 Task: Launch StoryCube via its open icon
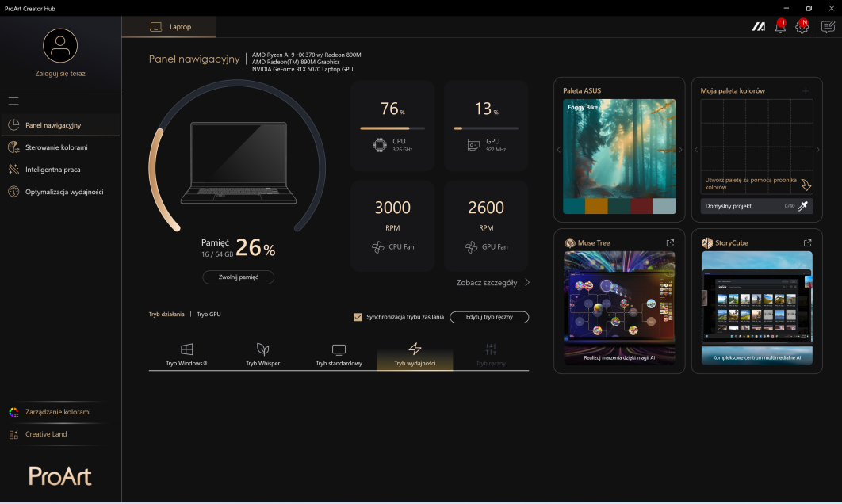(807, 243)
